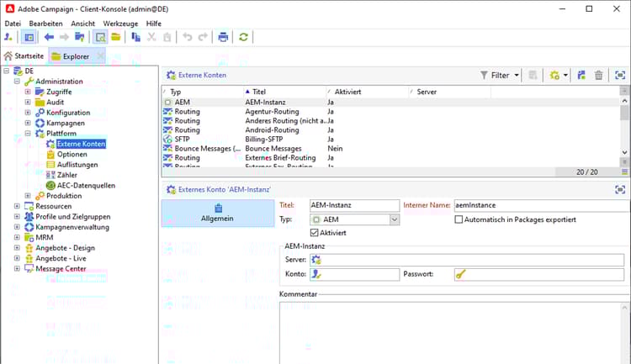631x364 pixels.
Task: Click the Filter button
Action: [496, 75]
